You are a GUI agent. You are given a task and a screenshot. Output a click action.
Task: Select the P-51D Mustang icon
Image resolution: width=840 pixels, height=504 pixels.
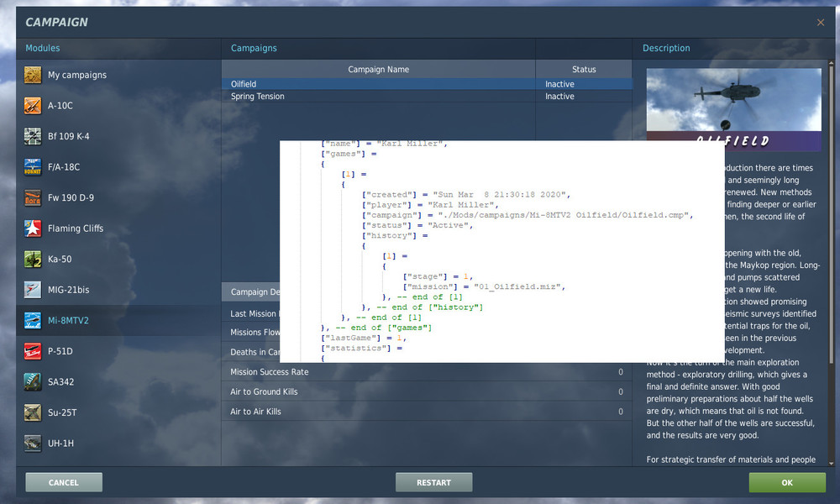[33, 351]
